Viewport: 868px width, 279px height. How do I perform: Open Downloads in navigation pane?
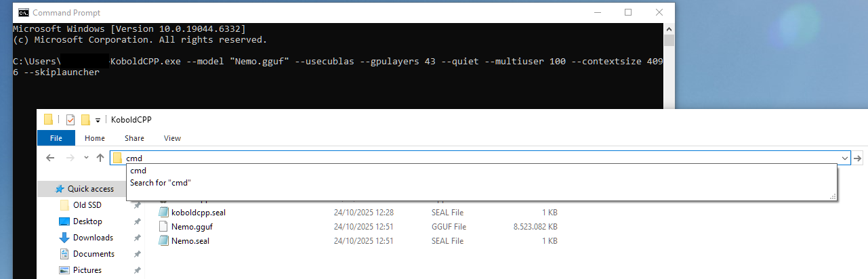pyautogui.click(x=93, y=238)
